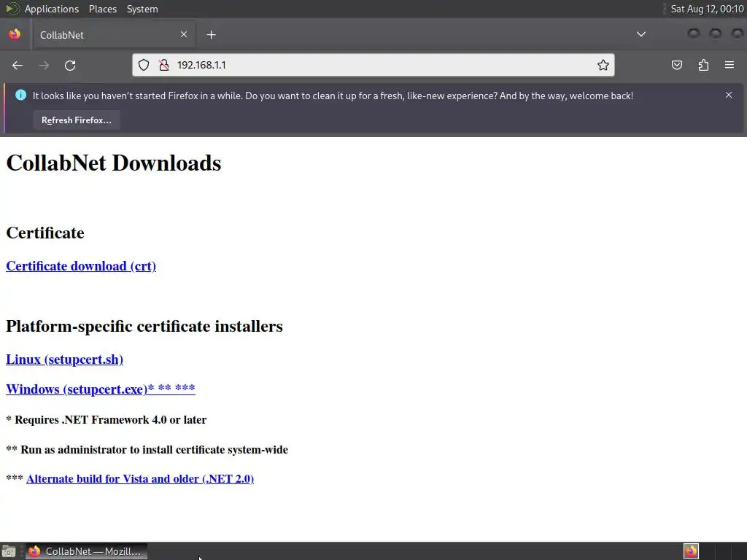Click the Requires .NET Framework 4.0 note
The height and width of the screenshot is (560, 747).
(x=107, y=419)
